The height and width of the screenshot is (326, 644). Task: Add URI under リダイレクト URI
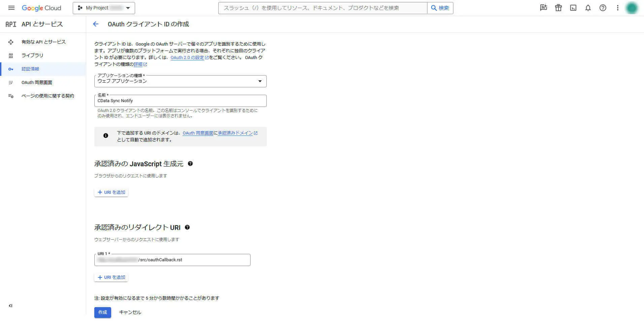point(111,277)
